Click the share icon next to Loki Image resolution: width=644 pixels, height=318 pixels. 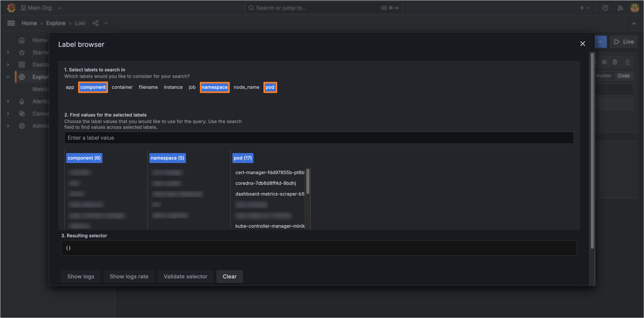(95, 23)
